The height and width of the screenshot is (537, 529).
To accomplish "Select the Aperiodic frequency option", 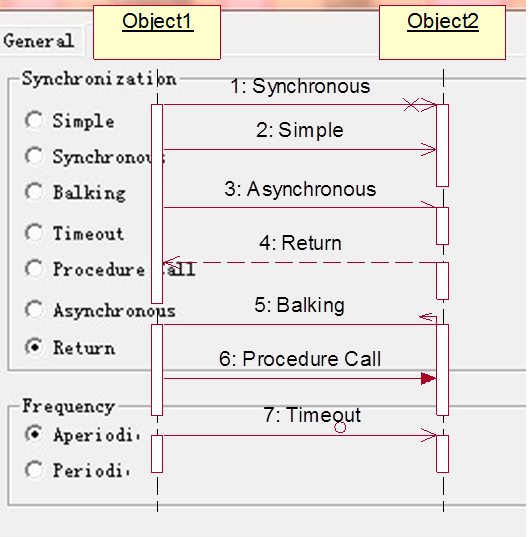I will tap(34, 434).
